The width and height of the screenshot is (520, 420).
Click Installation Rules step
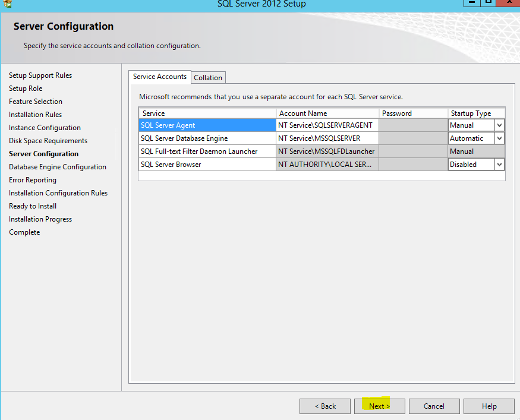[35, 115]
